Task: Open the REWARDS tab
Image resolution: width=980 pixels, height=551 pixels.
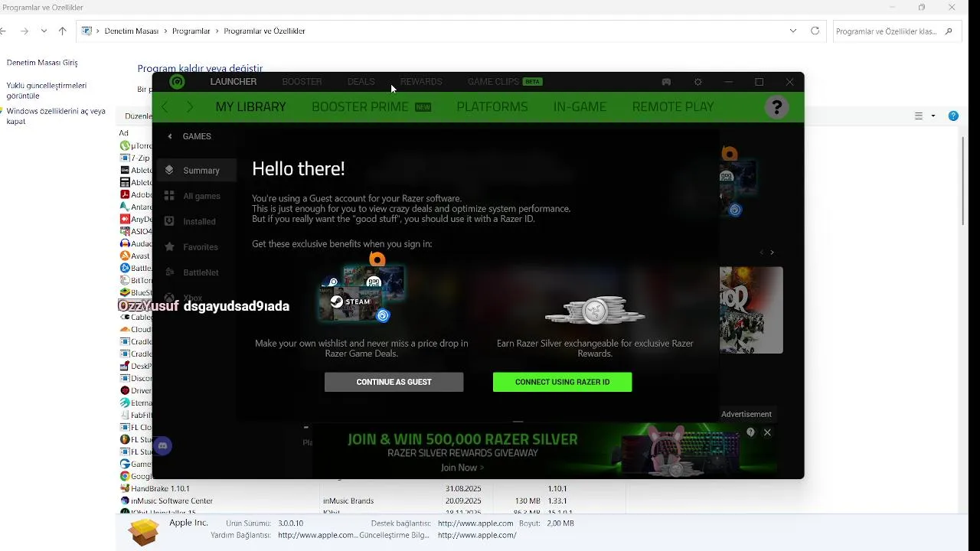Action: tap(421, 82)
